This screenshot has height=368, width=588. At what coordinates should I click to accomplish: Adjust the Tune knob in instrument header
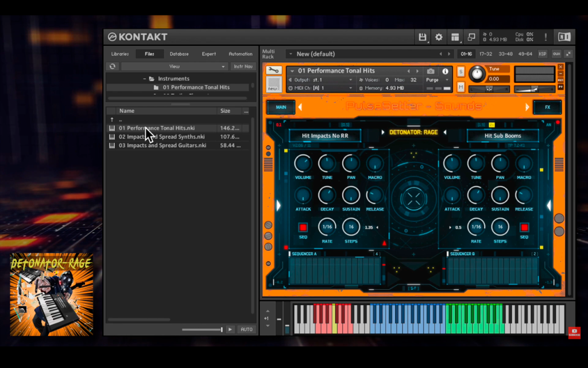click(477, 74)
